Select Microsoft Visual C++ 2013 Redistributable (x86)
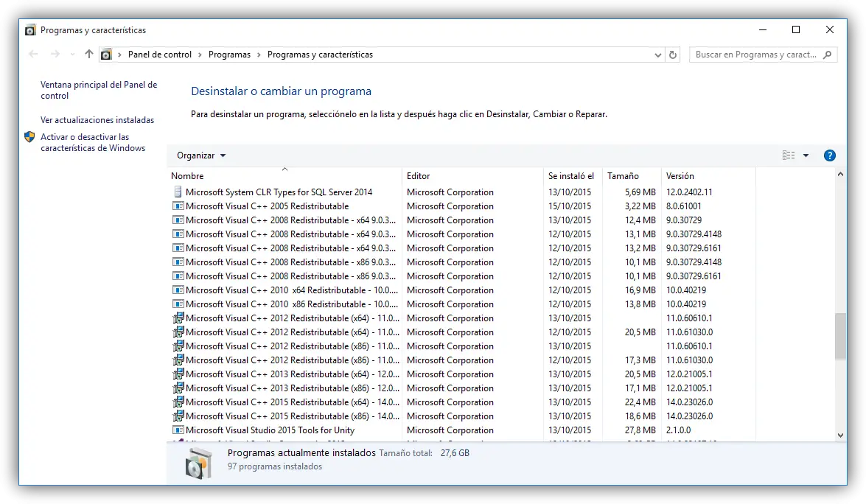Viewport: 866px width, 504px height. click(x=462, y=388)
